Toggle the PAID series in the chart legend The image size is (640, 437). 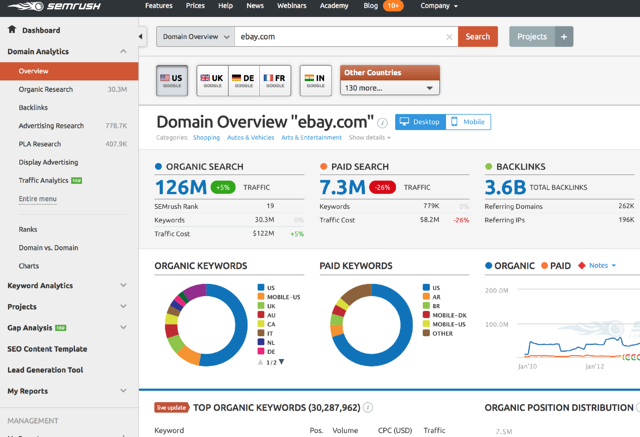coord(556,266)
